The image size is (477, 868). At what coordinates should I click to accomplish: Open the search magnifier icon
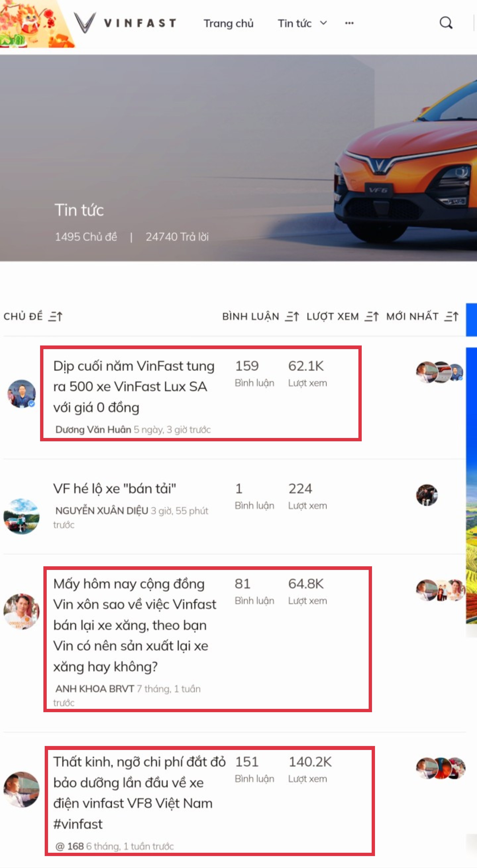click(x=446, y=23)
